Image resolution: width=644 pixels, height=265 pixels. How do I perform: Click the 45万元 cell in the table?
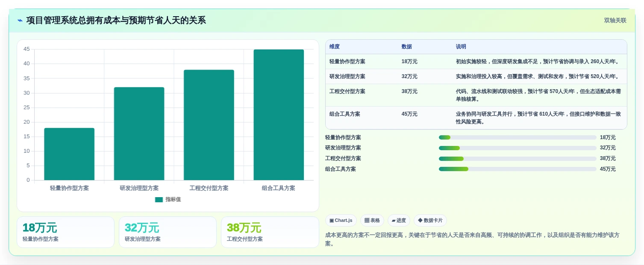pos(409,114)
